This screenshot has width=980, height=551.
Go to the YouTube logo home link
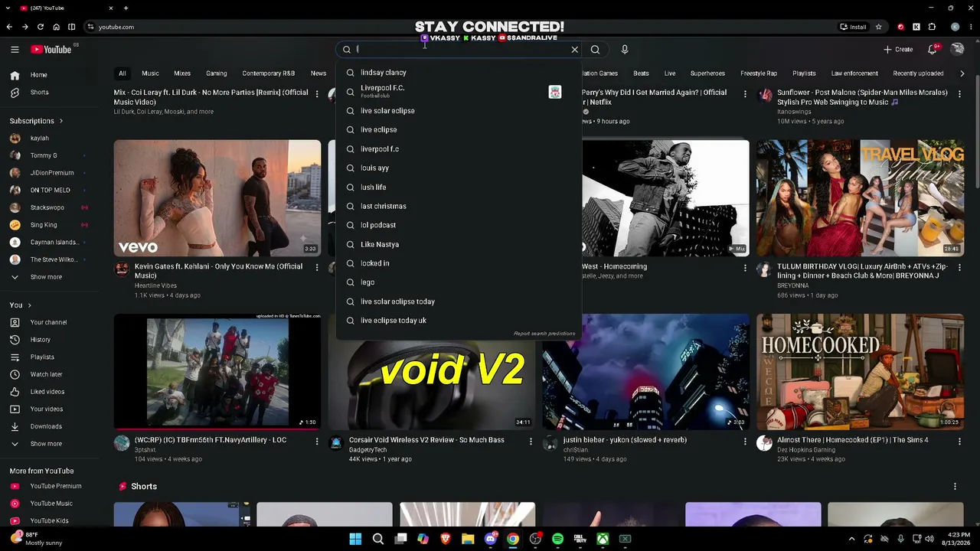(51, 50)
